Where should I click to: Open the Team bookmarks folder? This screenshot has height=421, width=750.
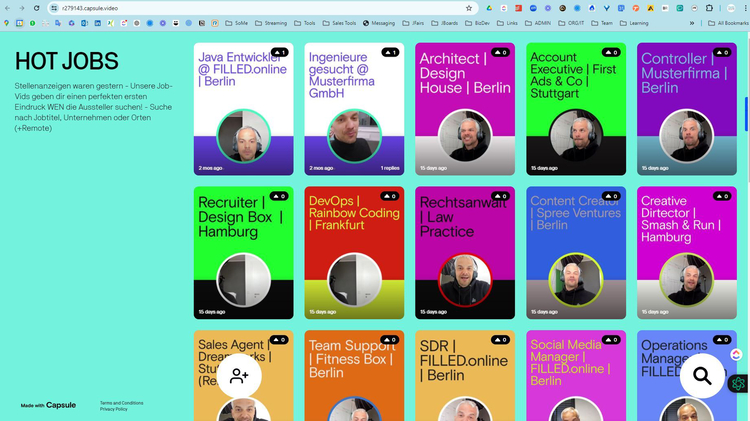[602, 23]
